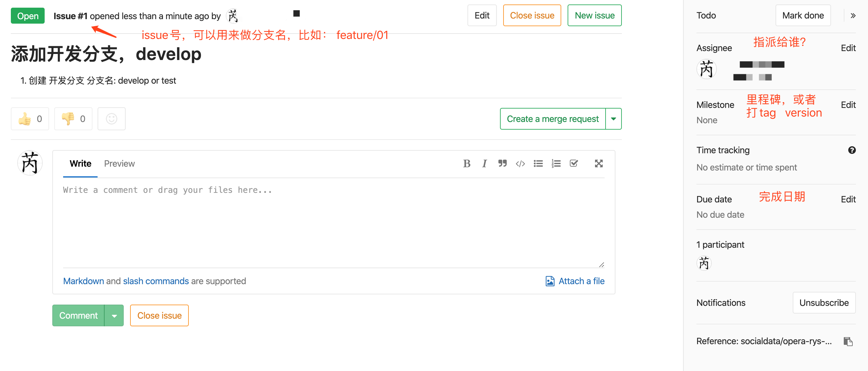This screenshot has height=371, width=868.
Task: Select the Write tab
Action: pos(80,163)
